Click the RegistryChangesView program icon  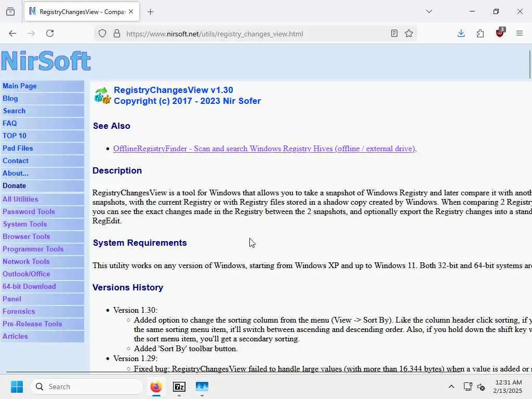pyautogui.click(x=102, y=96)
